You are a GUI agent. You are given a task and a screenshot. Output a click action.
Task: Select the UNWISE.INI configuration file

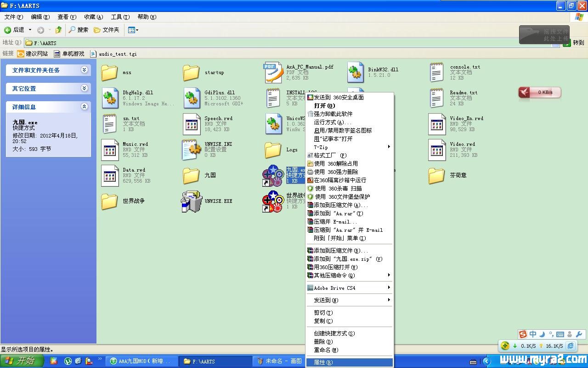pyautogui.click(x=208, y=149)
